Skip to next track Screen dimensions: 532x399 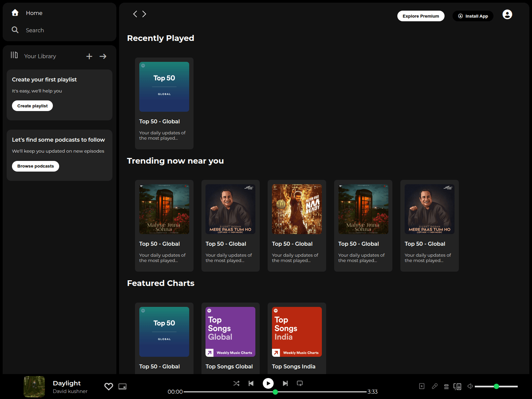pos(285,383)
